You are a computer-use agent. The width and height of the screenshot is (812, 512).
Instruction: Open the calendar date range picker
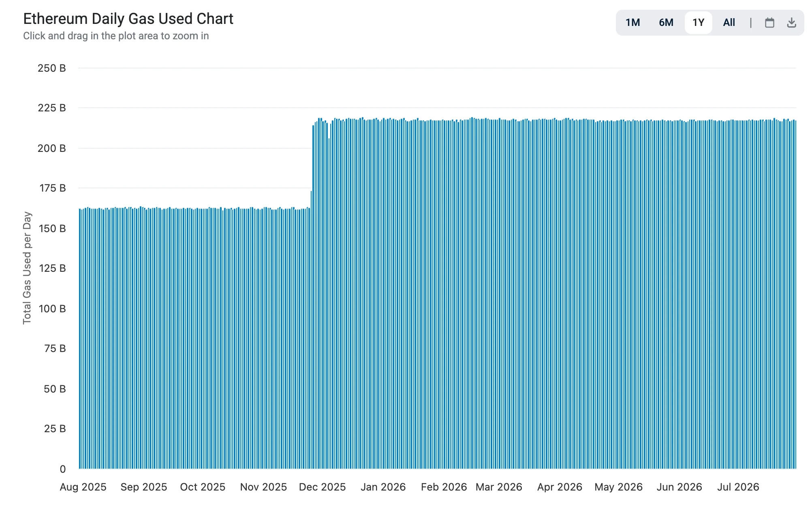point(769,23)
